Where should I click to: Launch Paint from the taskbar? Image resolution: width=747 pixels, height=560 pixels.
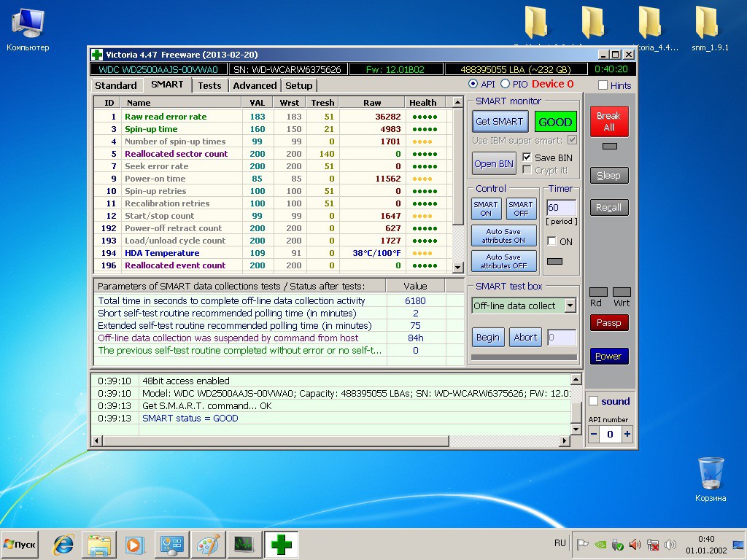208,545
